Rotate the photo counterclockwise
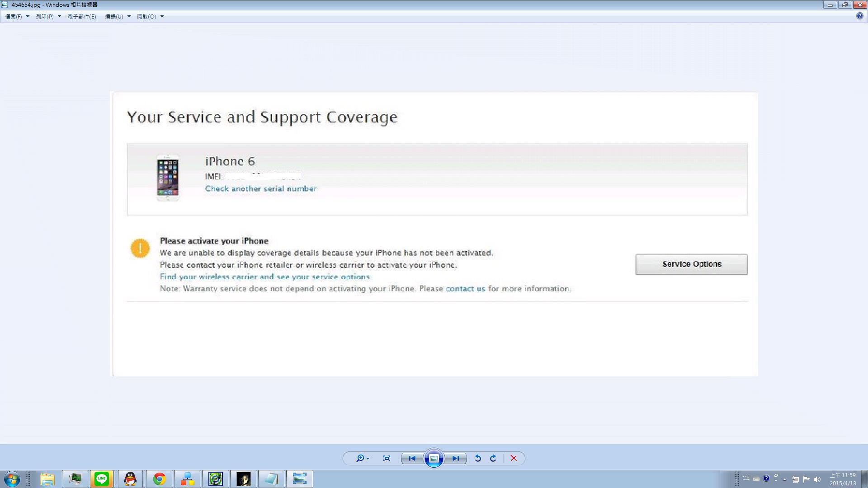The image size is (868, 488). [478, 458]
